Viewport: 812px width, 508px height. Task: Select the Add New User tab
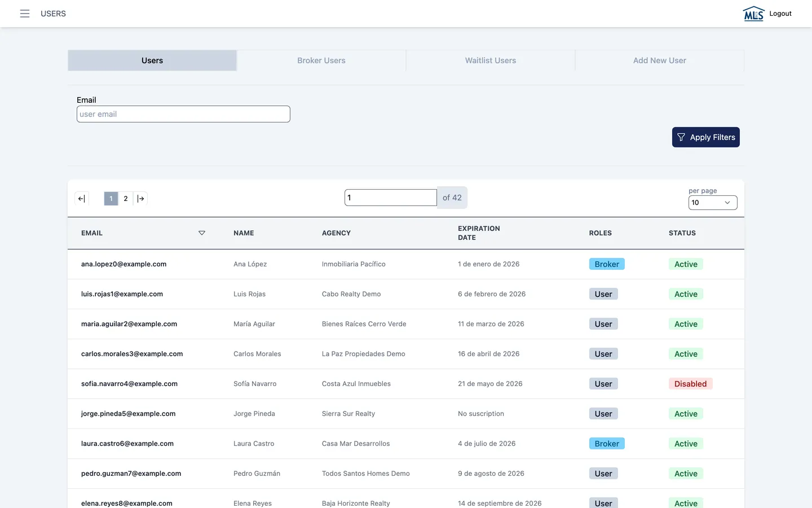[x=660, y=60]
